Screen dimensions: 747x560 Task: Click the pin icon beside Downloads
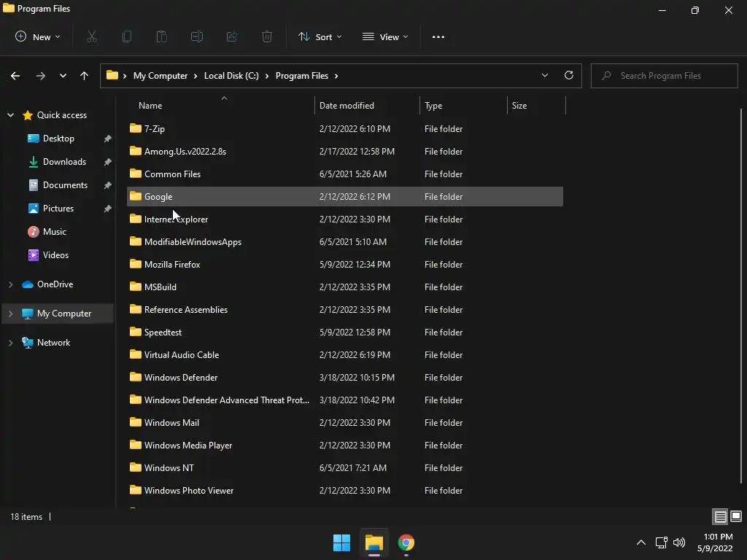108,162
